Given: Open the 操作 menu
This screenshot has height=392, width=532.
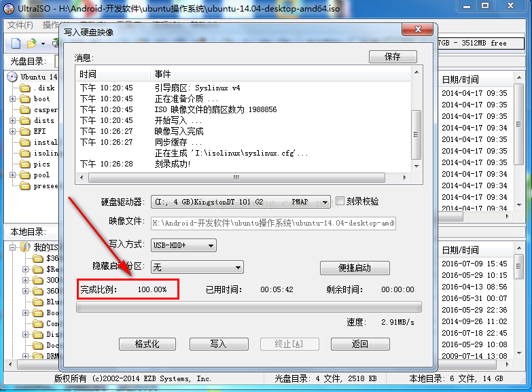Looking at the screenshot, I should coord(50,24).
